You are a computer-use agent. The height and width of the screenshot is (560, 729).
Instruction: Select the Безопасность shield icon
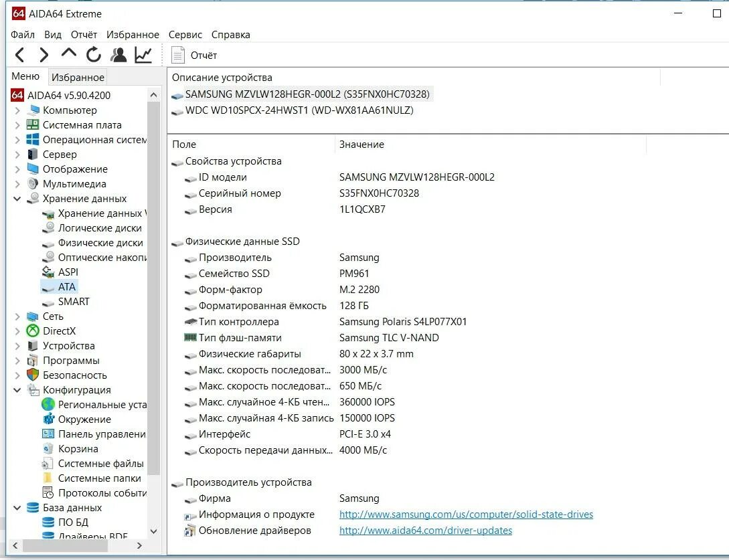click(33, 375)
